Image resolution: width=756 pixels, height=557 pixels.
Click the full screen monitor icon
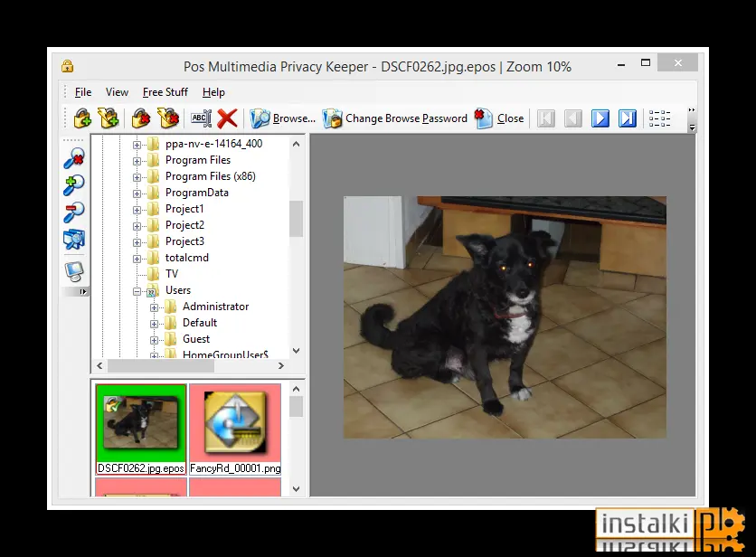point(74,272)
